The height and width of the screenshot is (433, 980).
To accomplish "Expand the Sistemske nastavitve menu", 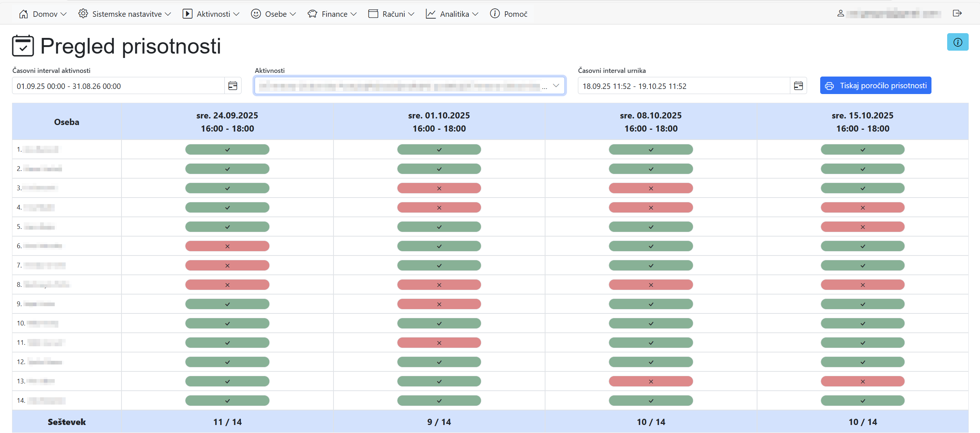I will pyautogui.click(x=124, y=14).
